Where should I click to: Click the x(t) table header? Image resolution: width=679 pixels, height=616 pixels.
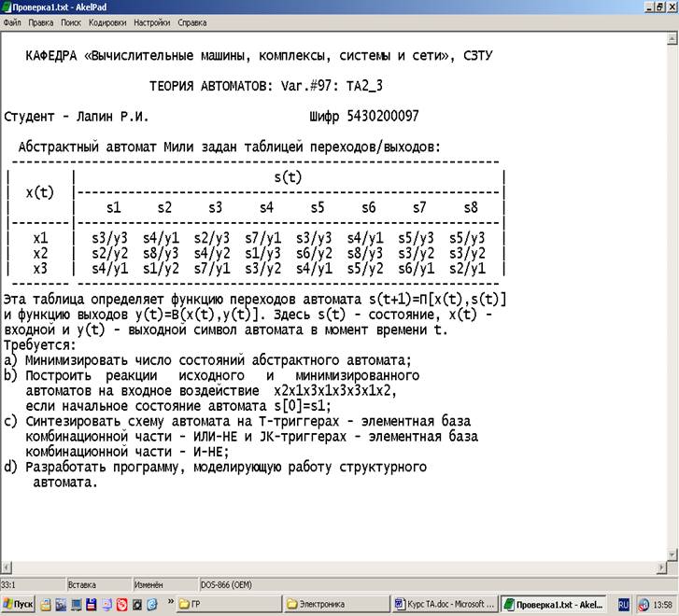click(x=40, y=192)
